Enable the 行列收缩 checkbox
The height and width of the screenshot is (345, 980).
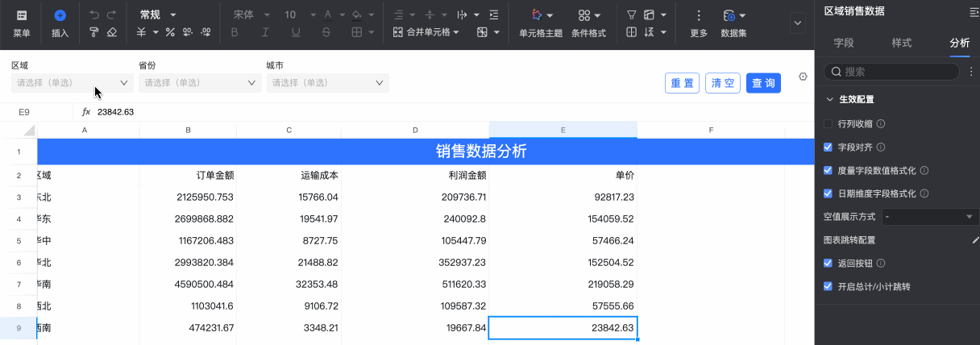828,124
